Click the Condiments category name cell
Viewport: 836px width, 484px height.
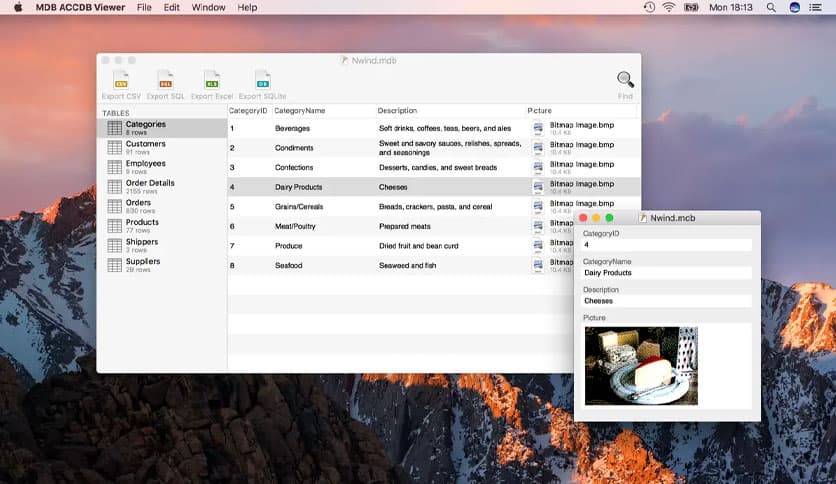(294, 148)
